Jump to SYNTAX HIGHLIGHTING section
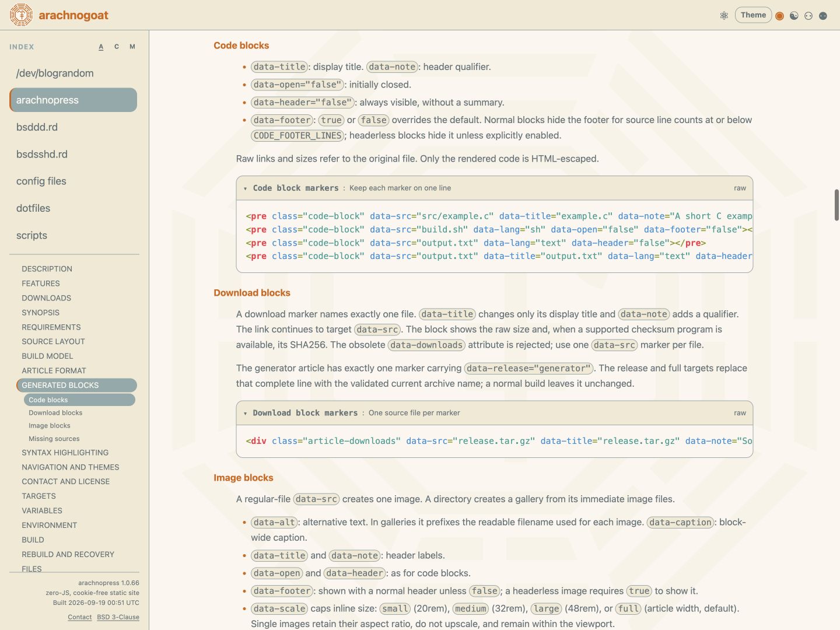The height and width of the screenshot is (630, 840). click(x=65, y=453)
